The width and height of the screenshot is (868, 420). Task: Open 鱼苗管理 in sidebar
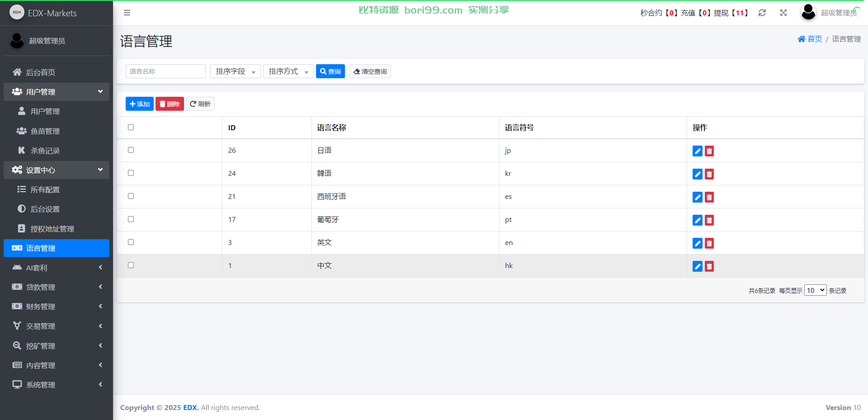point(57,131)
